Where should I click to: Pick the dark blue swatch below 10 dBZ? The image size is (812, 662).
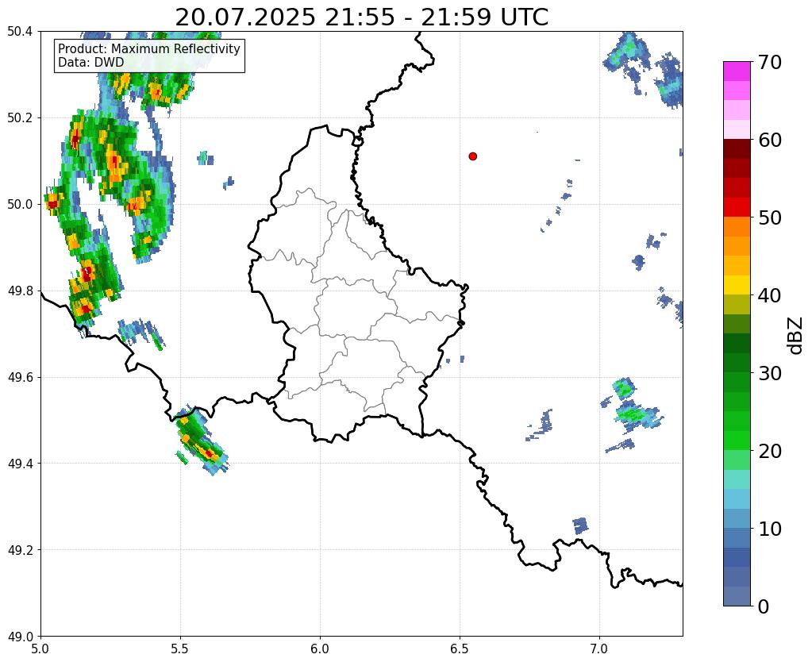737,557
